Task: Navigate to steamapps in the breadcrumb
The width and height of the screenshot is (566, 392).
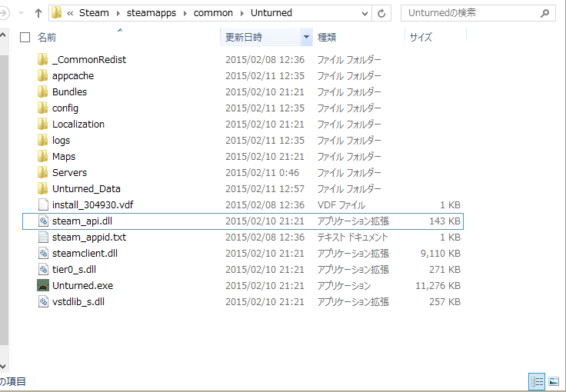Action: coord(151,13)
